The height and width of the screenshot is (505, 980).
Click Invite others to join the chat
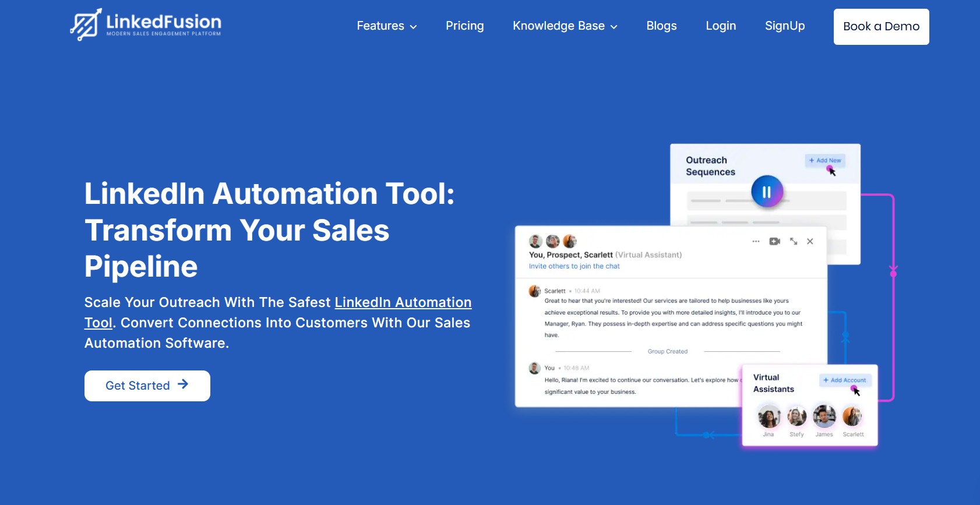pos(574,266)
